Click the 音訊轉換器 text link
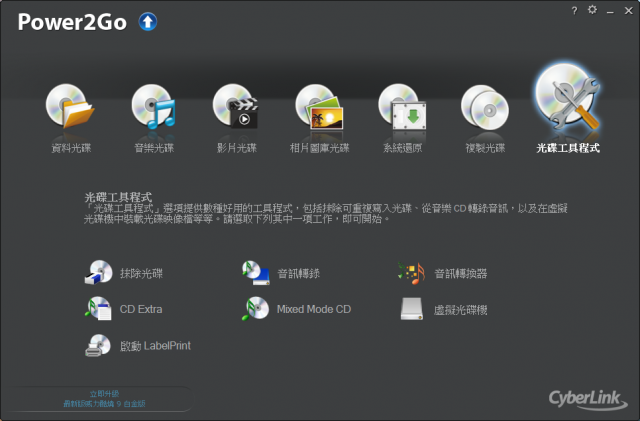Image resolution: width=640 pixels, height=421 pixels. 460,273
